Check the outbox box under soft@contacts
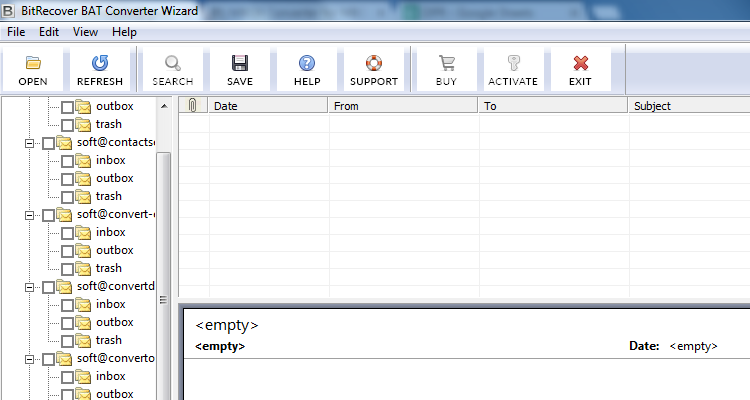This screenshot has height=400, width=750. 67,179
